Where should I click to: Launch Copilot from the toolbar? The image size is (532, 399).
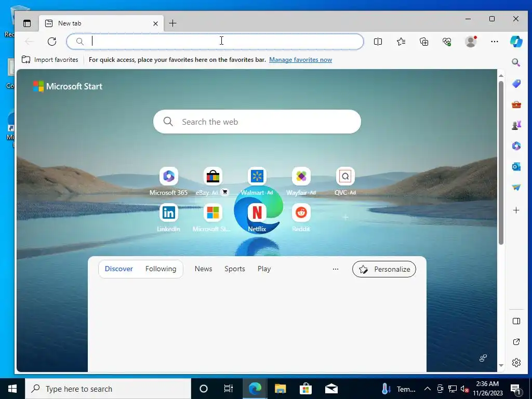pyautogui.click(x=516, y=42)
